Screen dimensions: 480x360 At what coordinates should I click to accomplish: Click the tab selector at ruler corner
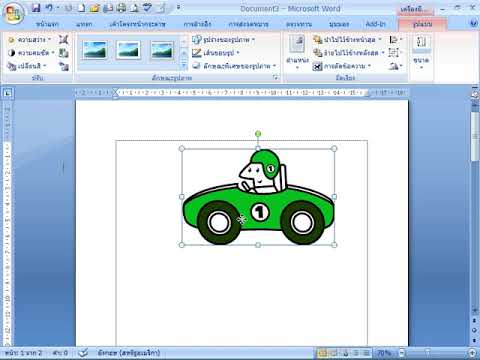pyautogui.click(x=7, y=93)
